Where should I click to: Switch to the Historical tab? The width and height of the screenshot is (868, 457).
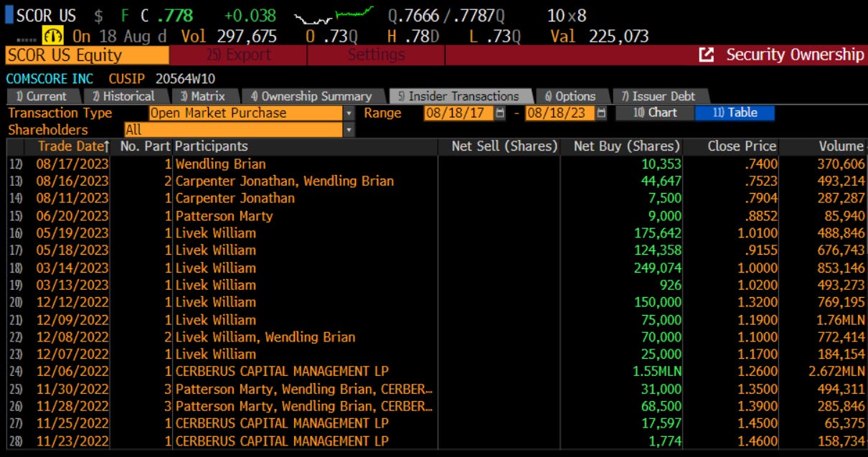(x=123, y=96)
